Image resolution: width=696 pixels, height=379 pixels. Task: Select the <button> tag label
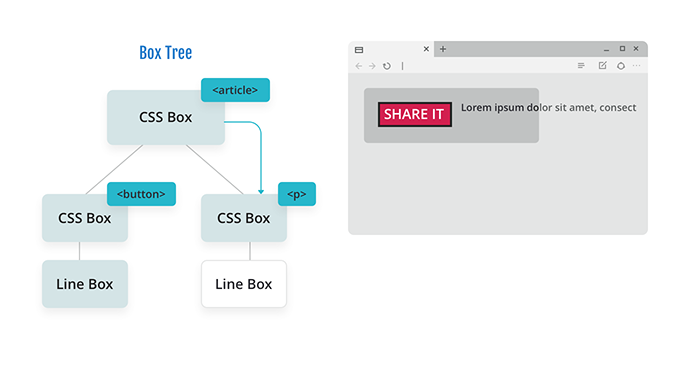coord(141,194)
